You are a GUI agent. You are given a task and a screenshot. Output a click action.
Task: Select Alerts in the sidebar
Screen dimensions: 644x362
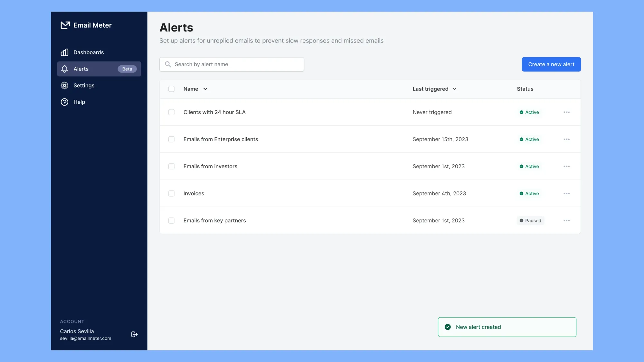(x=99, y=69)
